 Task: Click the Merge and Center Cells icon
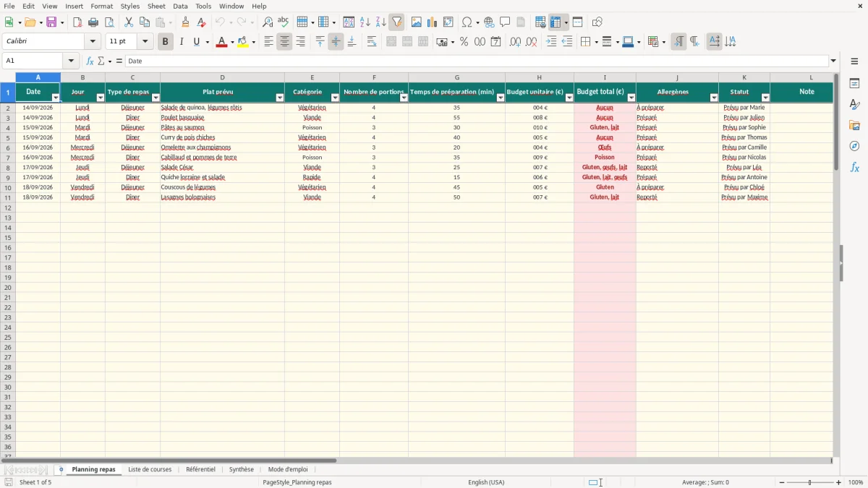click(391, 42)
